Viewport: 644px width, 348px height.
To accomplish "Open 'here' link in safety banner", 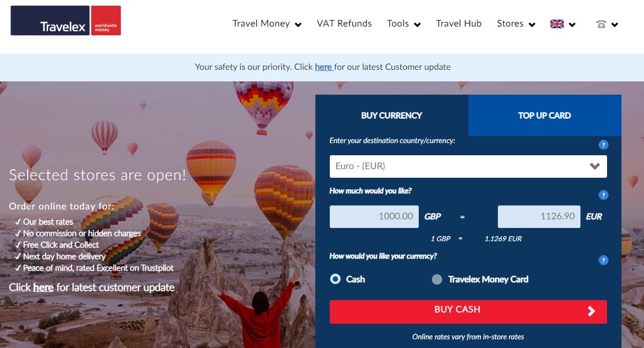I will click(323, 67).
